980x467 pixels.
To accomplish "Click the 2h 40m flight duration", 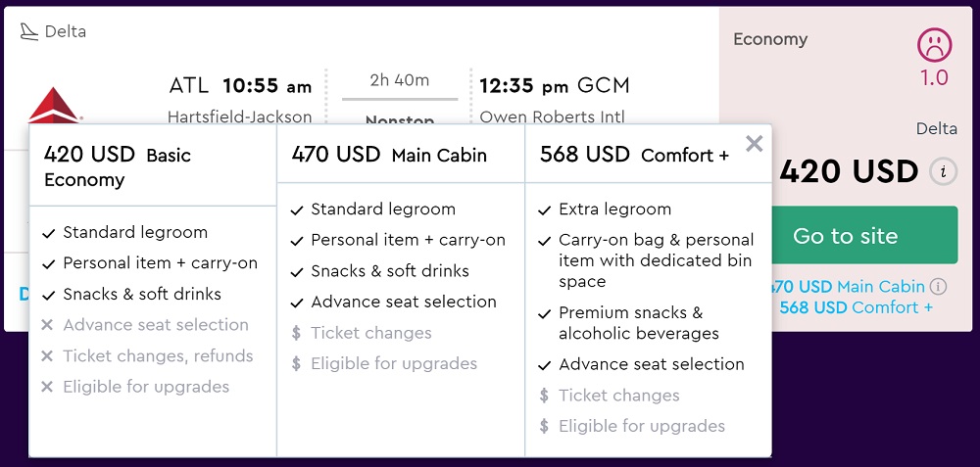I will pyautogui.click(x=399, y=80).
